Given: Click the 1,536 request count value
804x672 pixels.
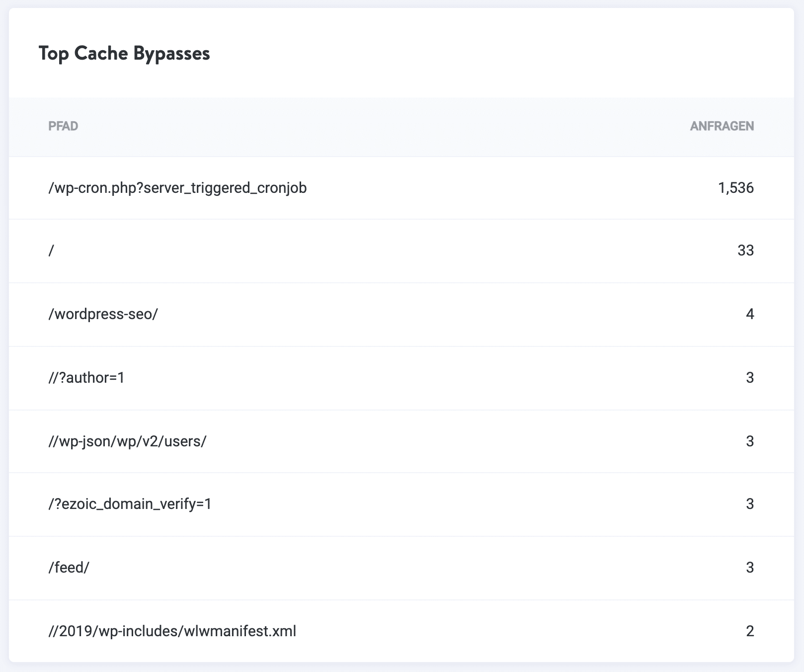Looking at the screenshot, I should coord(736,188).
